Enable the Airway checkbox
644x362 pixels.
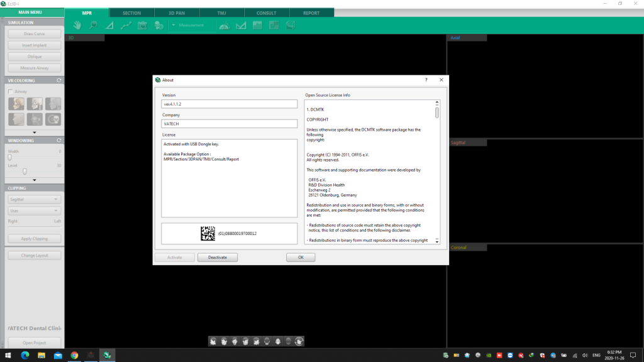(11, 91)
